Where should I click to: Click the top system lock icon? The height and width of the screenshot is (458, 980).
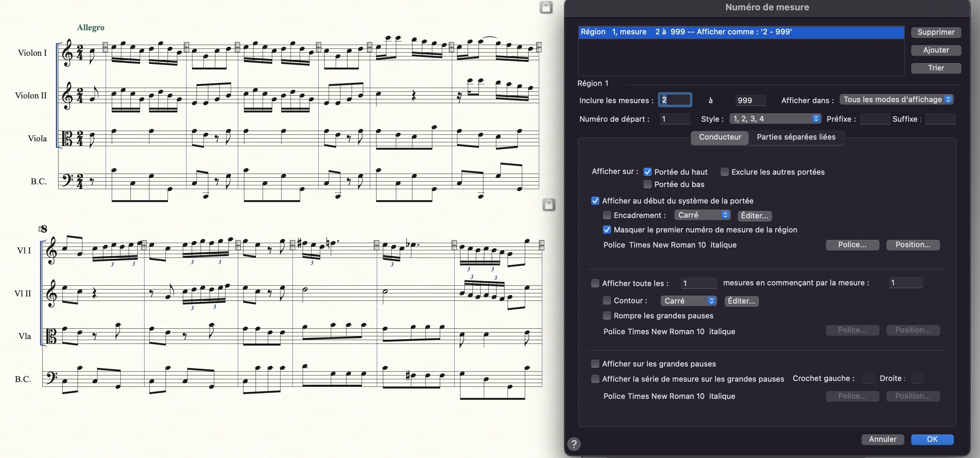coord(546,7)
